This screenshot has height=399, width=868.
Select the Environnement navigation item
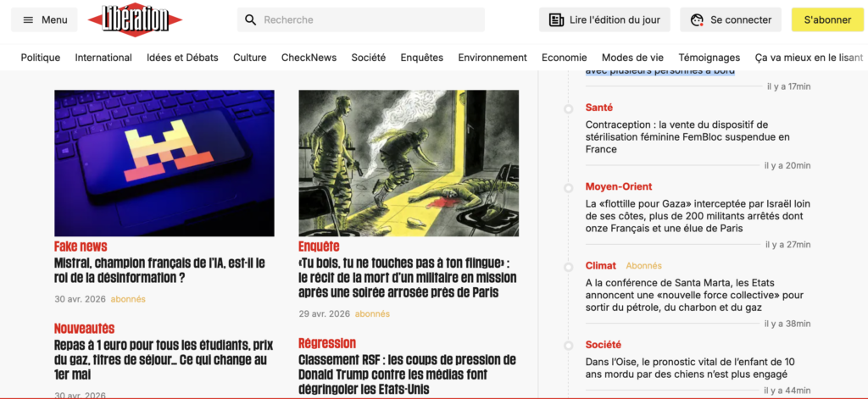pyautogui.click(x=492, y=58)
